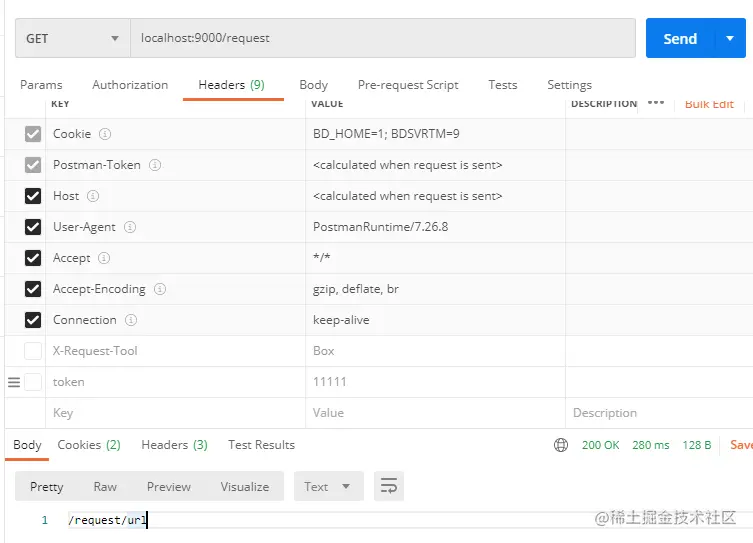Switch to the Authorization tab
This screenshot has height=543, width=753.
coord(130,85)
